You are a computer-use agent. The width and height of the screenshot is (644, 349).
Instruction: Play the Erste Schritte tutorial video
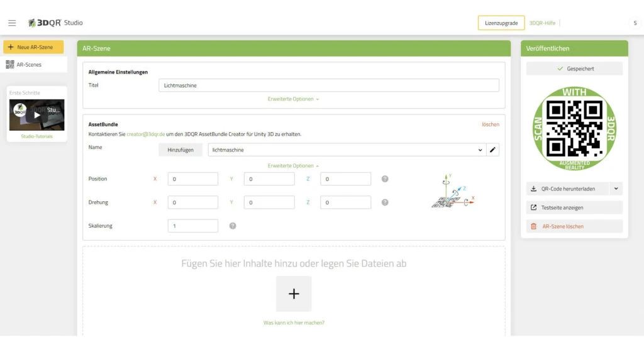tap(37, 115)
